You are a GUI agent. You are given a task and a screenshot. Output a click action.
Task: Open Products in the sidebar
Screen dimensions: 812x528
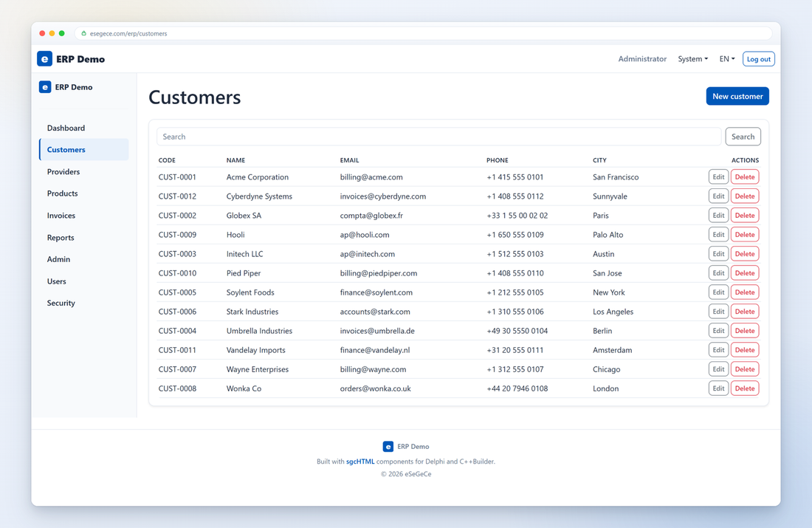tap(84, 193)
